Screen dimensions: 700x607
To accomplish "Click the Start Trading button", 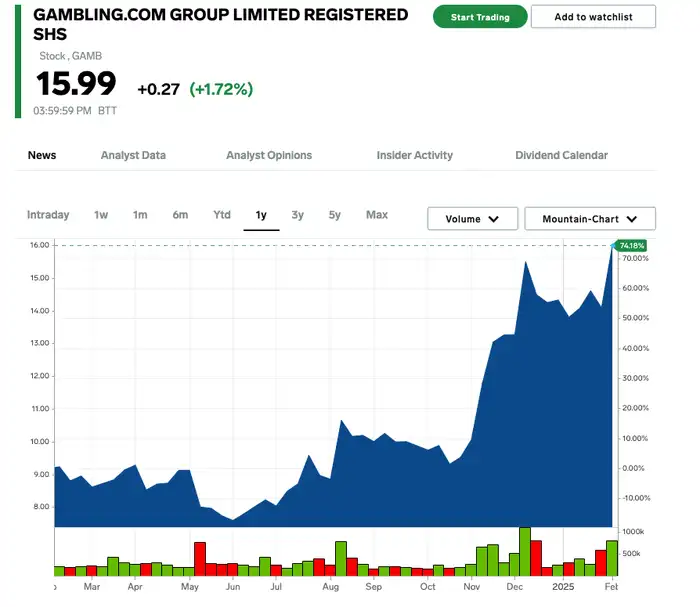I will (480, 17).
